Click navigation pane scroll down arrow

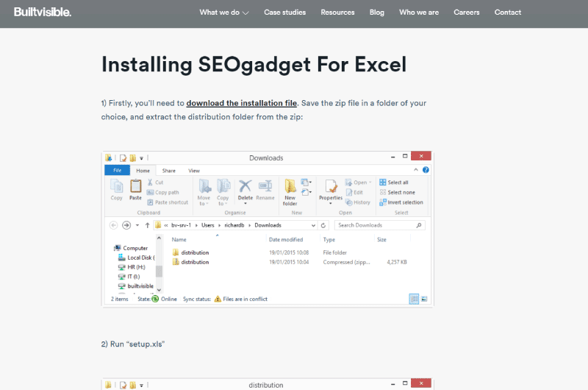(x=159, y=290)
